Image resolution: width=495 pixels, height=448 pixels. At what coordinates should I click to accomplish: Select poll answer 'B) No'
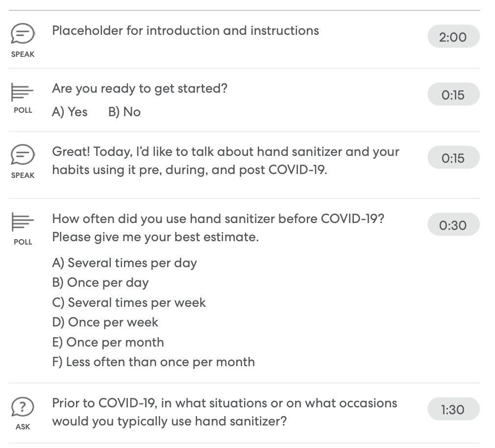point(124,112)
